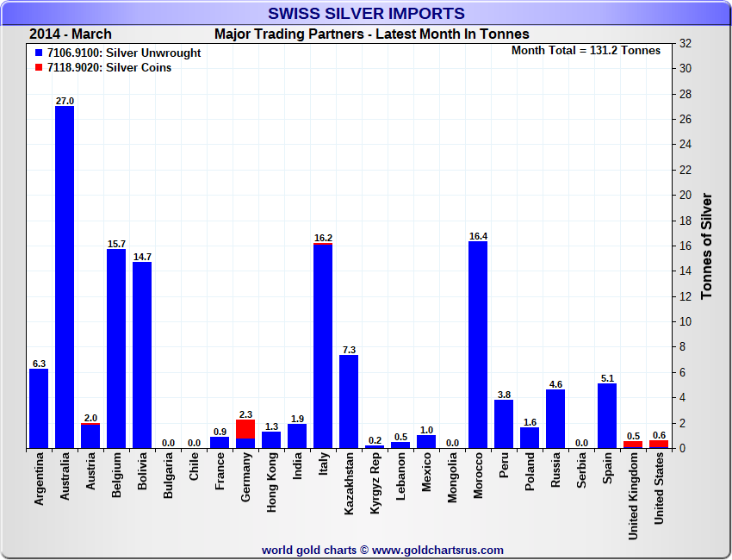Click the 'Lebanon' axis label
This screenshot has height=560, width=732.
(x=400, y=476)
